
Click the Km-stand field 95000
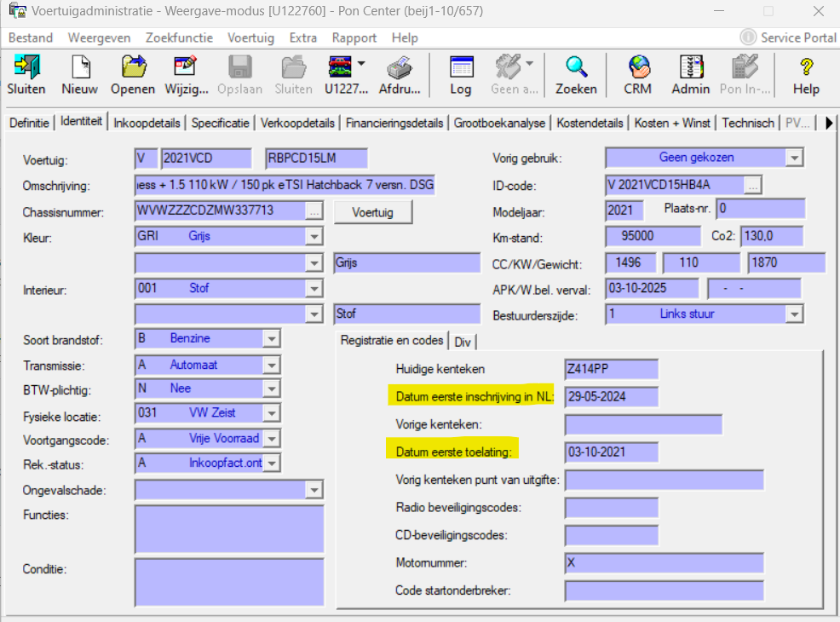pos(653,236)
